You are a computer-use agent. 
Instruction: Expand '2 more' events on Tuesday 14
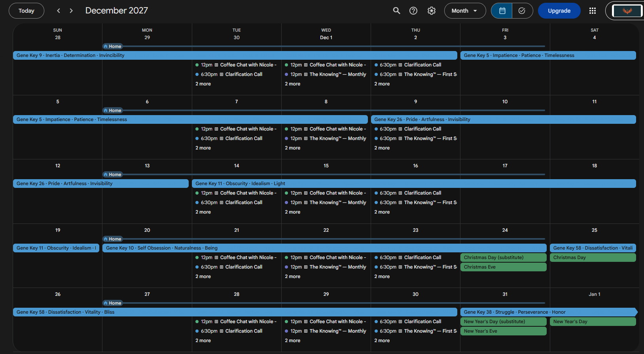[x=203, y=212]
